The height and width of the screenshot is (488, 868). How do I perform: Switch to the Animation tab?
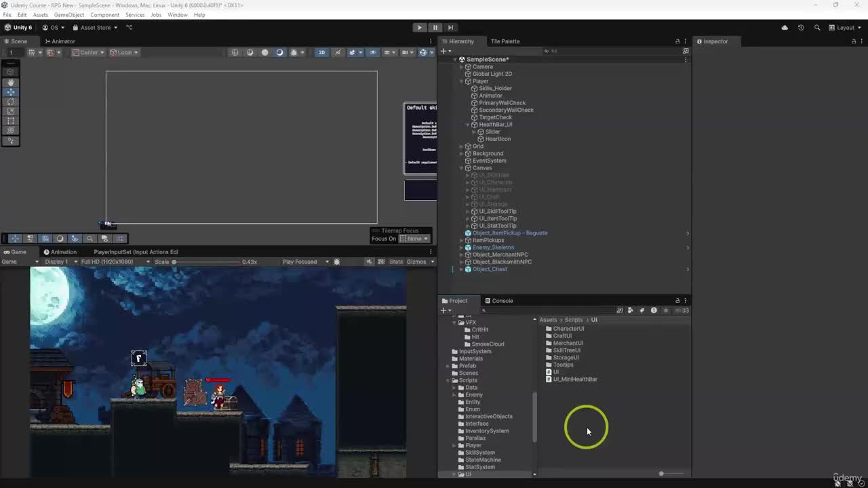coord(60,252)
